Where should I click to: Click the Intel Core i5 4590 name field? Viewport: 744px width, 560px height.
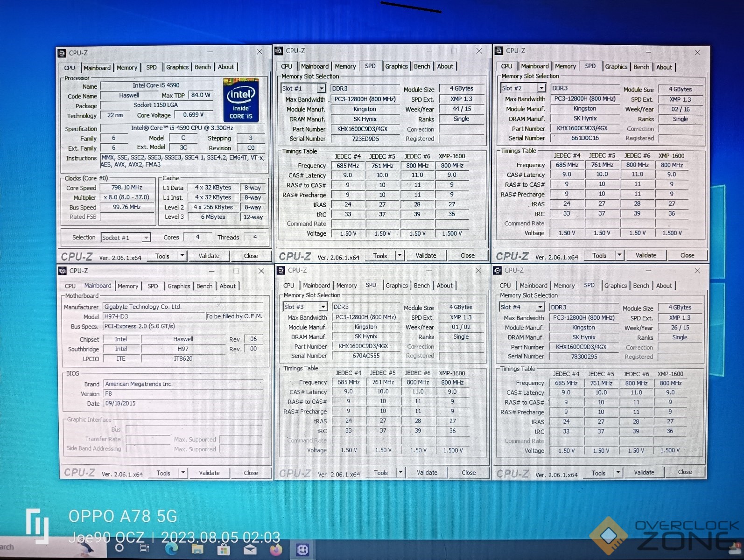(156, 85)
